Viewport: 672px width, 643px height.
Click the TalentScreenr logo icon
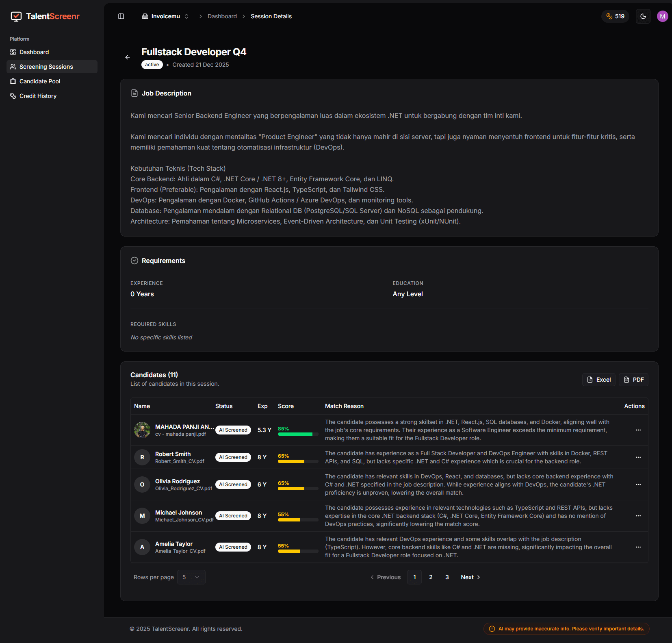(16, 16)
